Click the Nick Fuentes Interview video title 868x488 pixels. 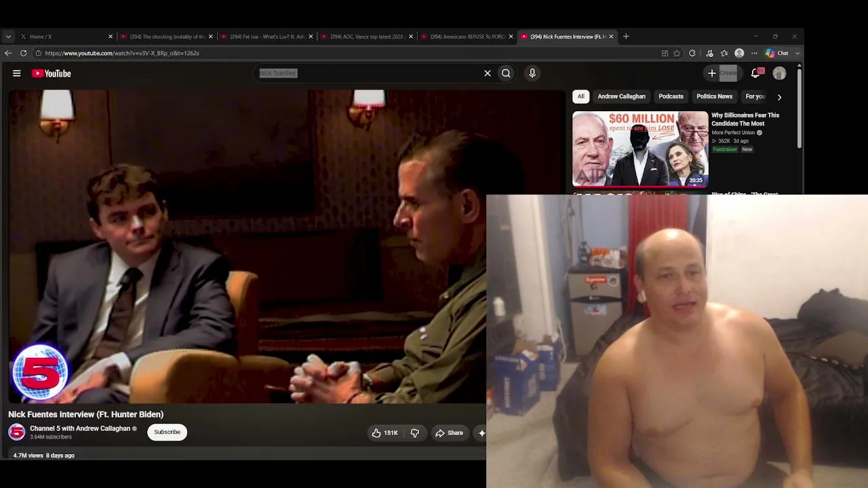(86, 414)
